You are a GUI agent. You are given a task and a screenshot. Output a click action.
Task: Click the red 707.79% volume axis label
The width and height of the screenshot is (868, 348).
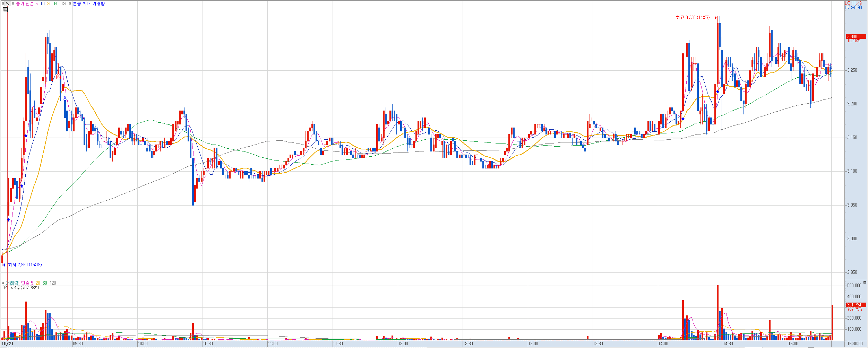point(855,309)
